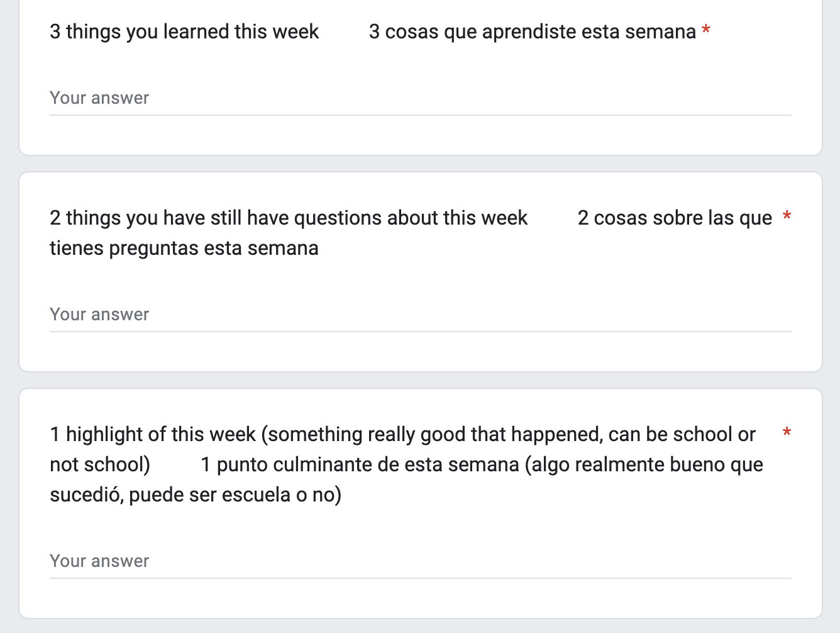Click '2 things you have still have questions' text
This screenshot has width=840, height=633.
288,218
